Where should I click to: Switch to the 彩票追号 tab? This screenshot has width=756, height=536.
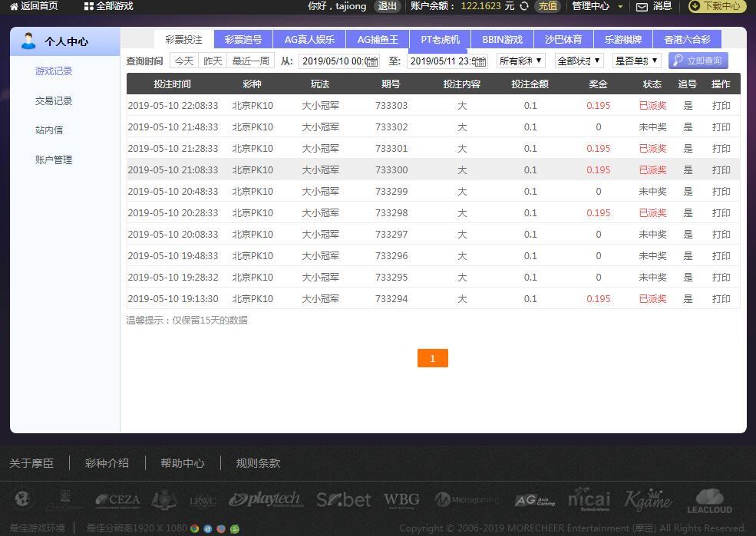(x=243, y=40)
